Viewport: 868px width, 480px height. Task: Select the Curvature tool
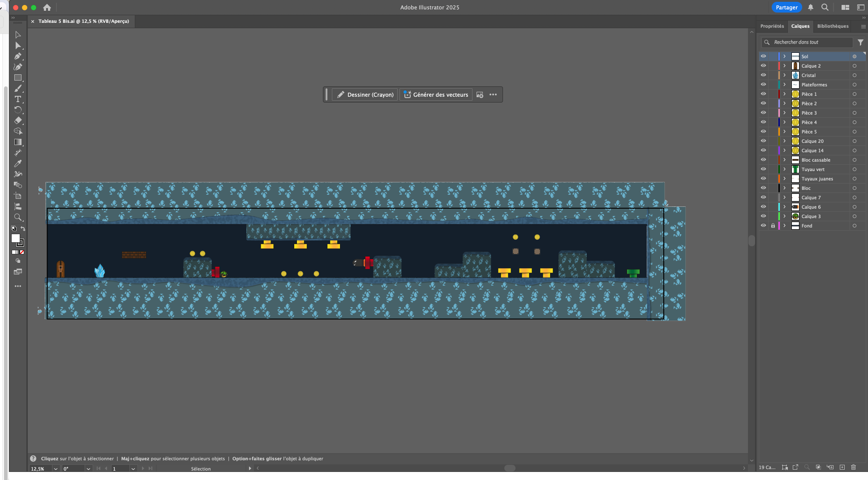(x=18, y=67)
